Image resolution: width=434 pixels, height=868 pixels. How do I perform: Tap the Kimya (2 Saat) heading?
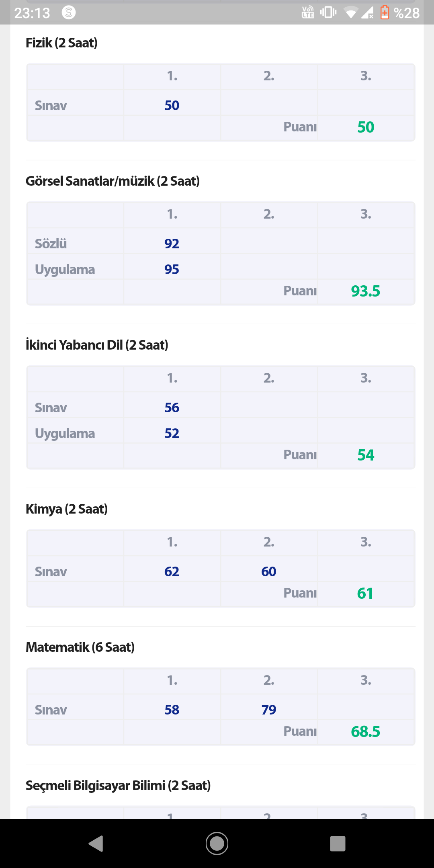(66, 509)
